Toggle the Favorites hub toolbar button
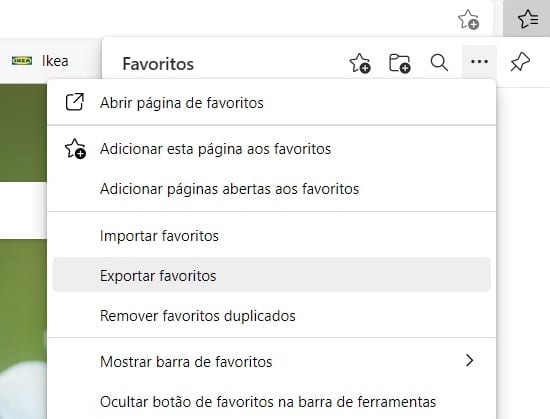 (527, 18)
